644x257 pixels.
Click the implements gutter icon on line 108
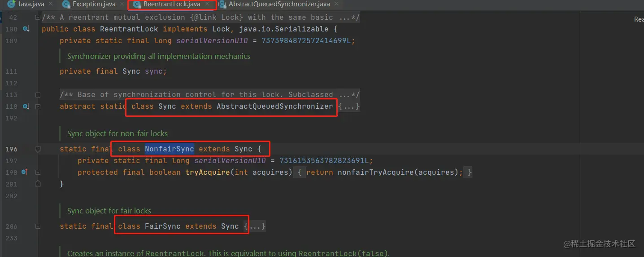pyautogui.click(x=26, y=29)
